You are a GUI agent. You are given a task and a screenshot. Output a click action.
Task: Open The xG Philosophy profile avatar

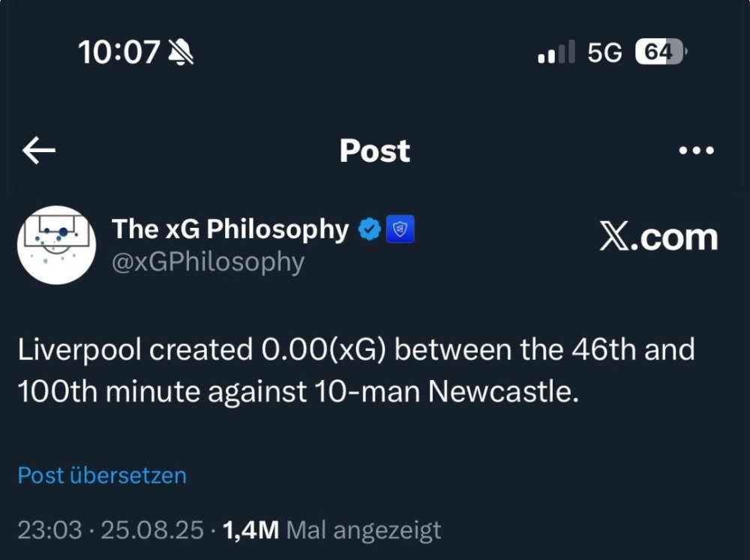(x=56, y=244)
